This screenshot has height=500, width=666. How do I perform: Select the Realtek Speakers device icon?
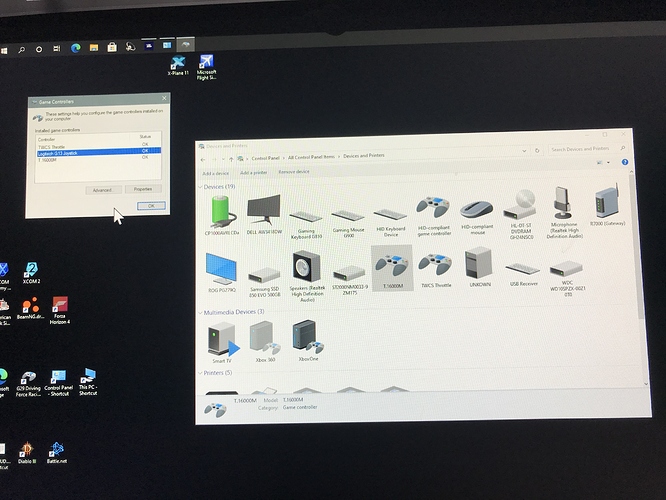tap(307, 276)
